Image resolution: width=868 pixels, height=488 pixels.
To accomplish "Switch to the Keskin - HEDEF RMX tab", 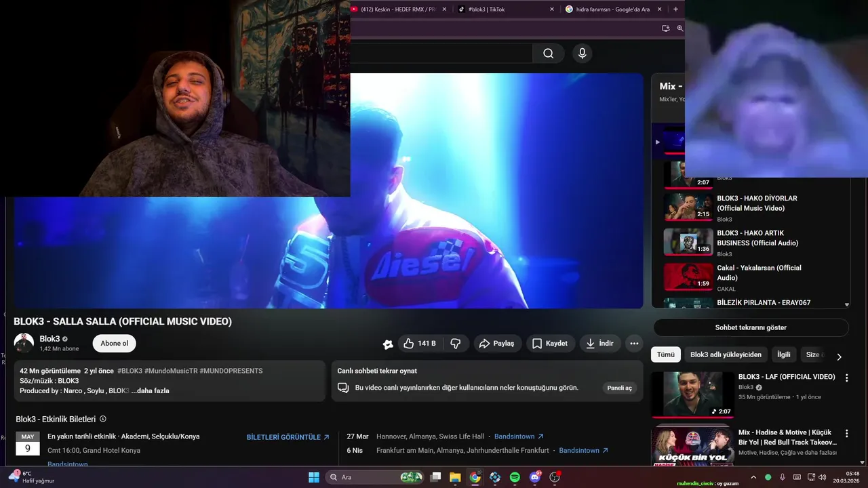I will click(x=397, y=9).
